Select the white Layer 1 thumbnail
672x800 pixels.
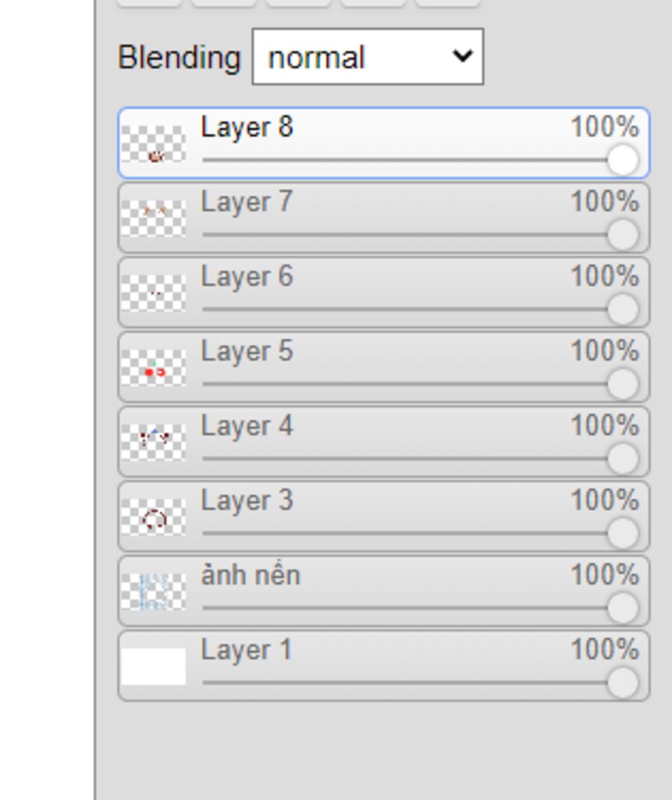click(x=154, y=666)
